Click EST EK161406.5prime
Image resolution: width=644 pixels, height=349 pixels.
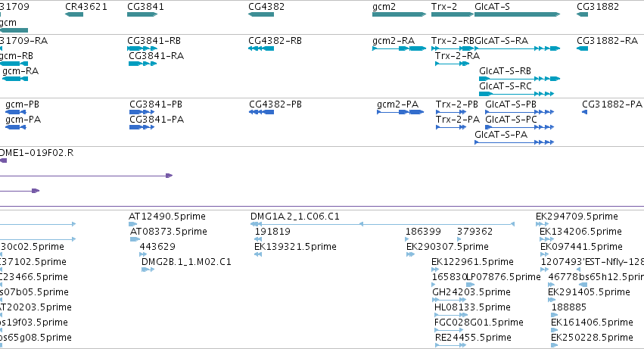click(555, 329)
